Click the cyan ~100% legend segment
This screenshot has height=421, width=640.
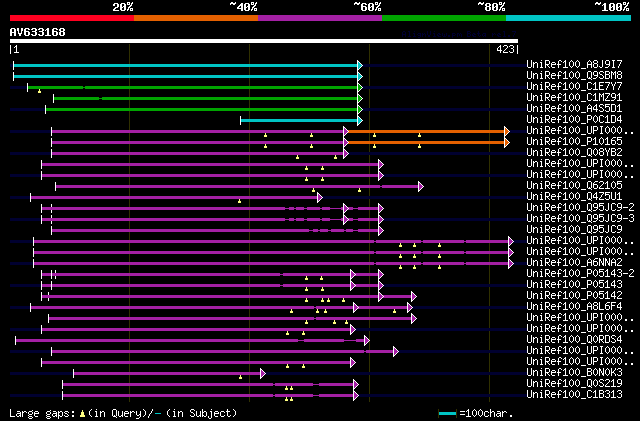pos(569,18)
